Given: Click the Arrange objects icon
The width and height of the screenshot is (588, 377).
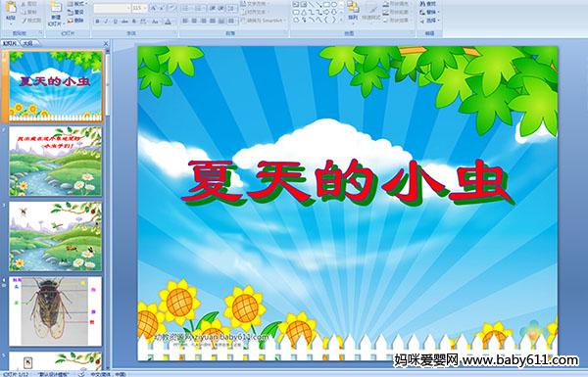Looking at the screenshot, I should click(x=353, y=10).
